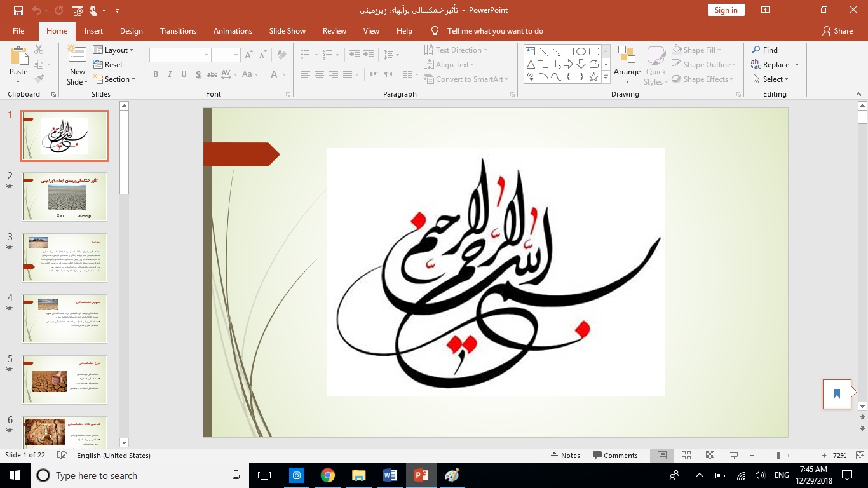Open Reading View from status bar
Viewport: 868px width, 488px height.
coord(710,456)
